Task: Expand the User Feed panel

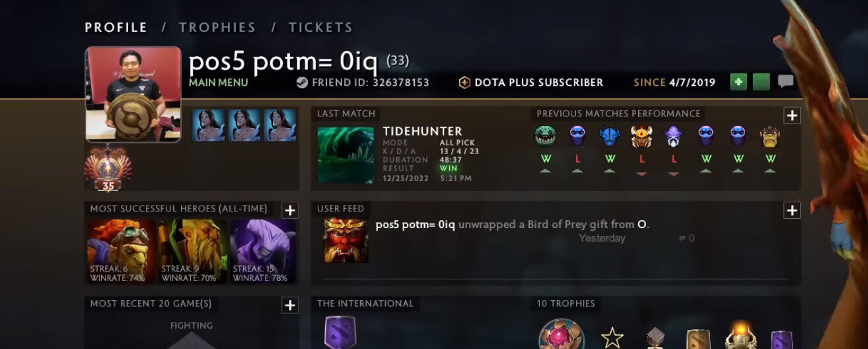Action: [792, 210]
